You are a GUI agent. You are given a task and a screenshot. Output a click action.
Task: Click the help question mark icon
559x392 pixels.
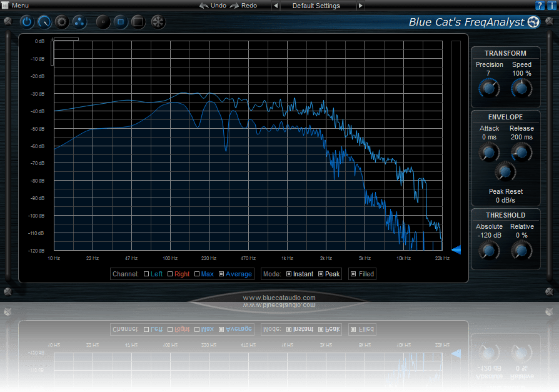[540, 5]
